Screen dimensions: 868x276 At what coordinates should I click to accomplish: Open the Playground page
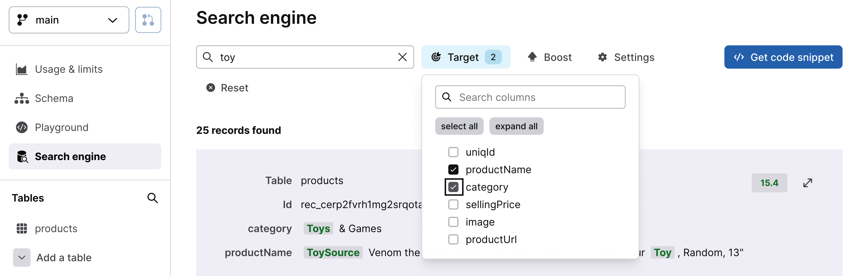point(62,128)
